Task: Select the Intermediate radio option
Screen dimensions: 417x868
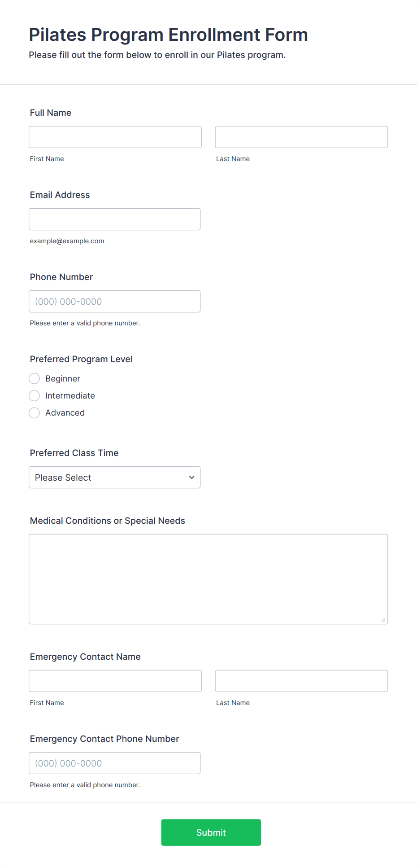Action: click(35, 395)
